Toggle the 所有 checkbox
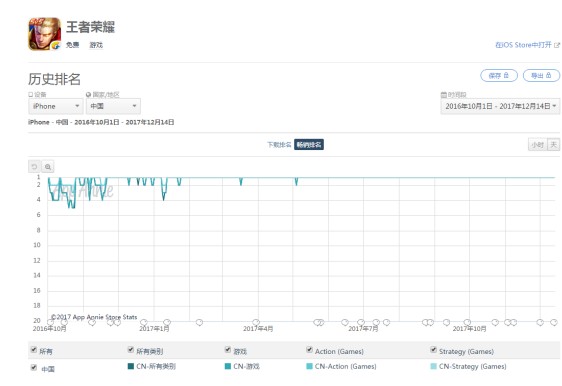This screenshot has height=386, width=562. [34, 350]
